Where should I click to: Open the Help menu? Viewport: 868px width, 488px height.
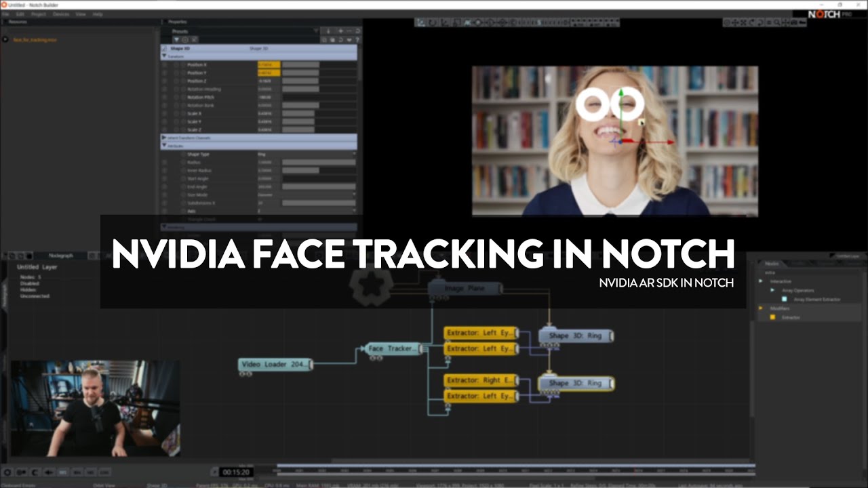[98, 14]
